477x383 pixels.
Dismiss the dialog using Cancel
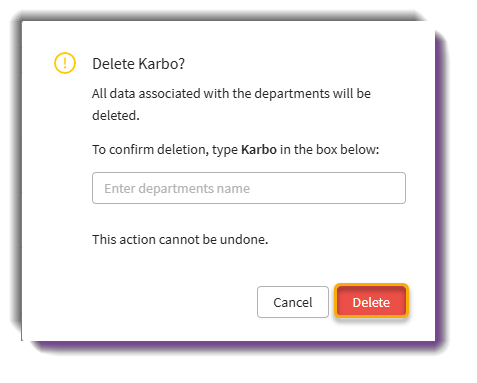click(293, 302)
